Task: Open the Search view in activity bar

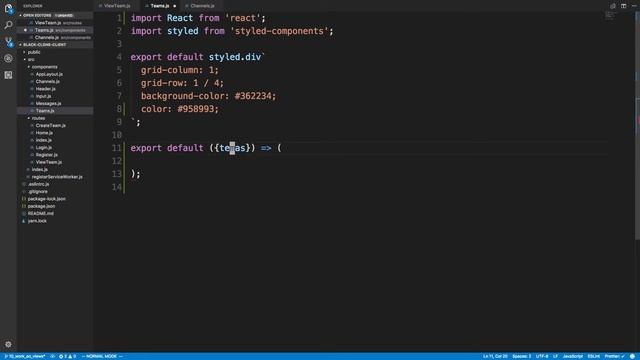Action: [x=8, y=25]
